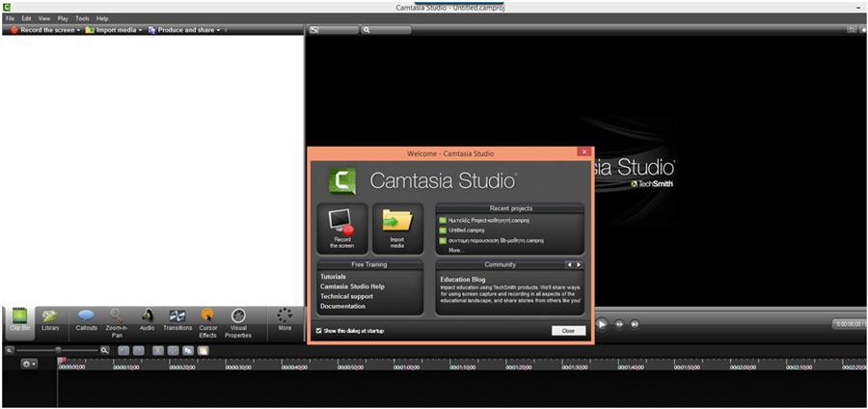868x409 pixels.
Task: Open the Tutorials link
Action: coord(333,276)
